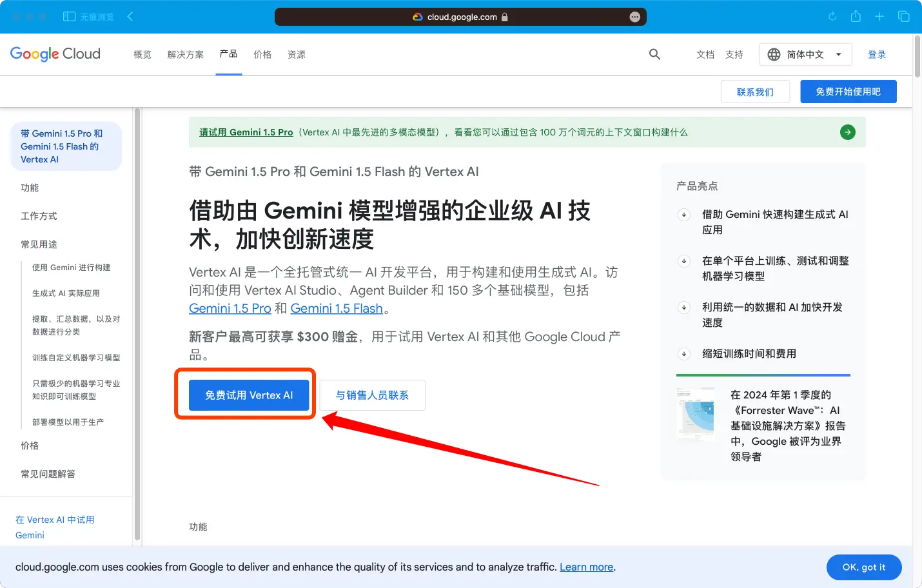Jump to 功能 in the left sidebar
Viewport: 922px width, 588px height.
tap(30, 188)
